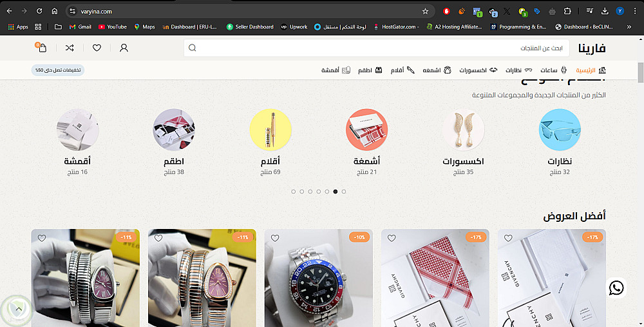This screenshot has height=327, width=644.
Task: Click the 50% discounts badge button
Action: [58, 70]
